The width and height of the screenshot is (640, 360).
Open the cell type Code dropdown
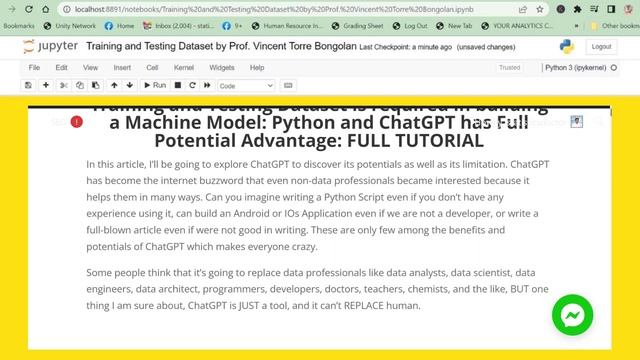click(246, 86)
